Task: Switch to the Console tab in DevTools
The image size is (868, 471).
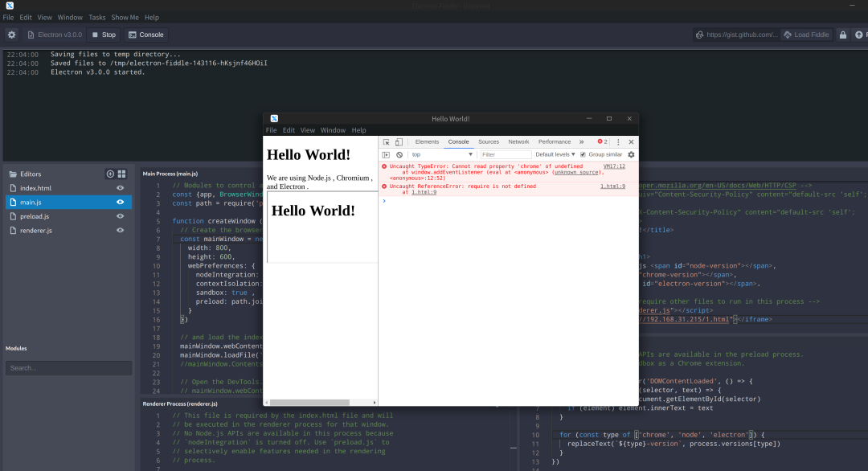Action: coord(458,142)
